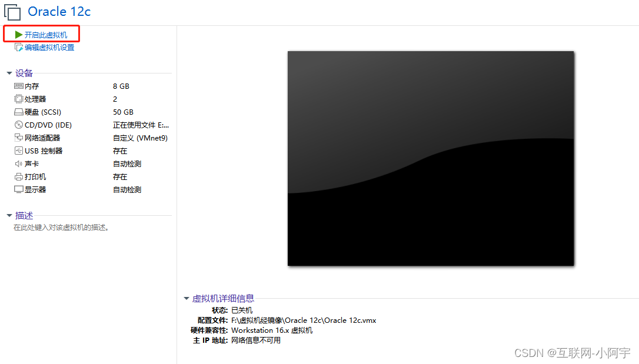
Task: Select the 网络适配器 row
Action: pos(92,138)
